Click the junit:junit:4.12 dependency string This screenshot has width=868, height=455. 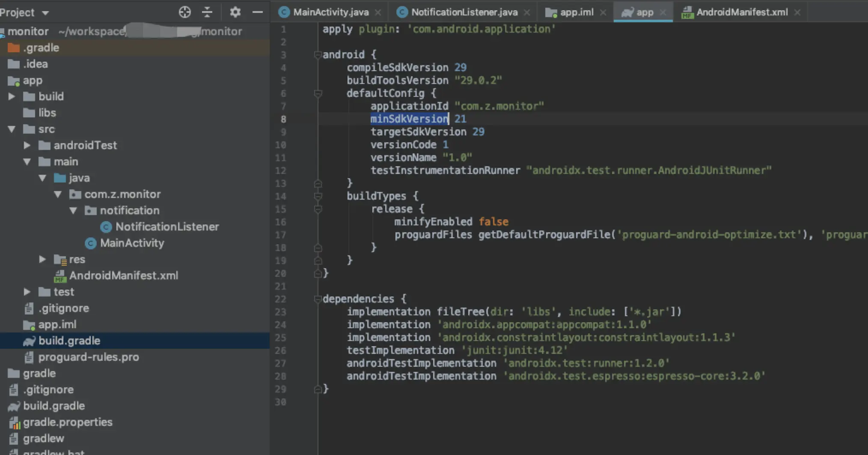(x=514, y=350)
